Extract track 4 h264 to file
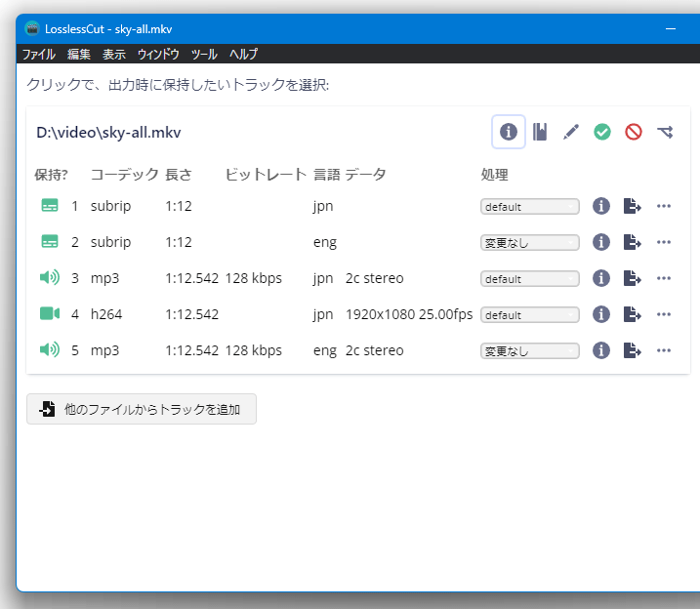700x609 pixels. 633,314
